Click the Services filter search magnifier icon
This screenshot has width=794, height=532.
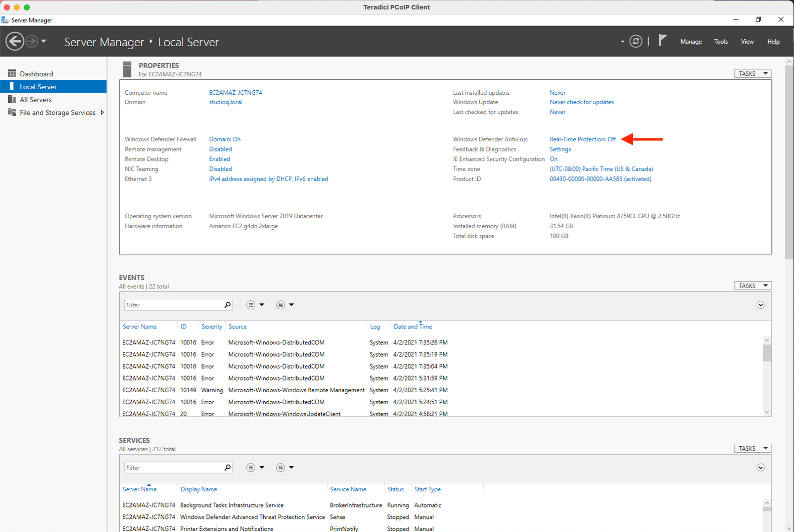228,467
